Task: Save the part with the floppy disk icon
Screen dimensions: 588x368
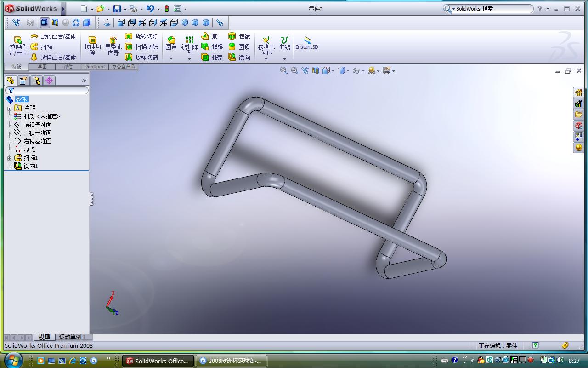Action: tap(117, 9)
